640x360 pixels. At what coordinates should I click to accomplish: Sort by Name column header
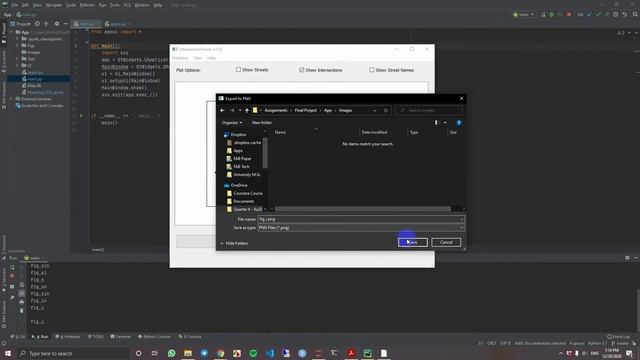pyautogui.click(x=280, y=132)
